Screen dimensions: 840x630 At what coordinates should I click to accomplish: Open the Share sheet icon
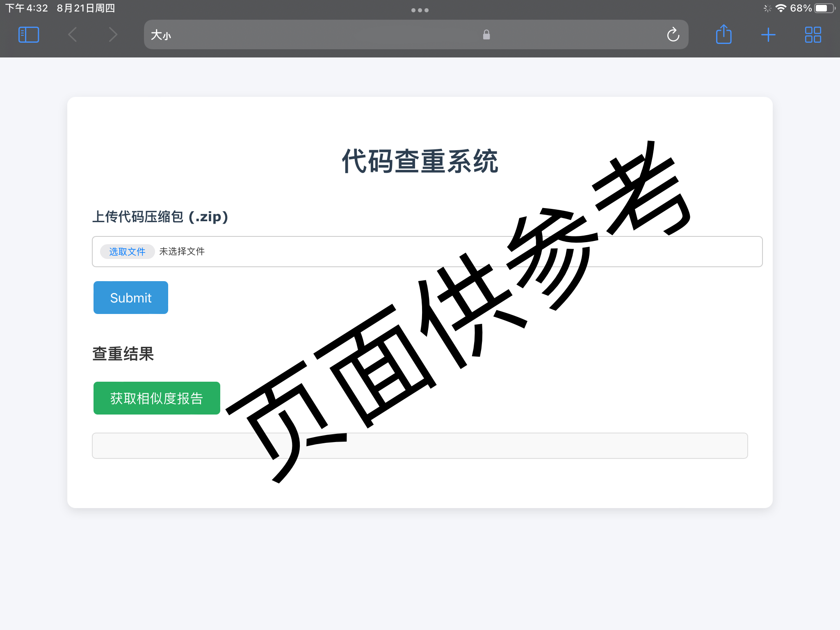click(724, 35)
